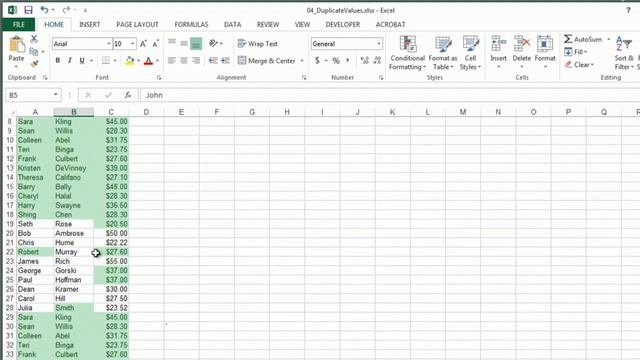Toggle Italic formatting

click(70, 60)
